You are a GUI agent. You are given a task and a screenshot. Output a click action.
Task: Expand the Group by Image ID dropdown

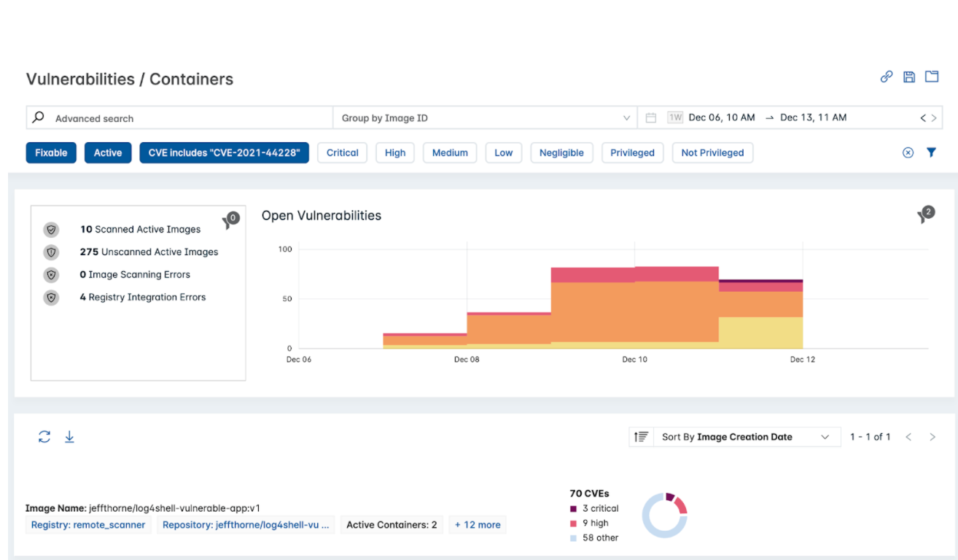coord(485,118)
